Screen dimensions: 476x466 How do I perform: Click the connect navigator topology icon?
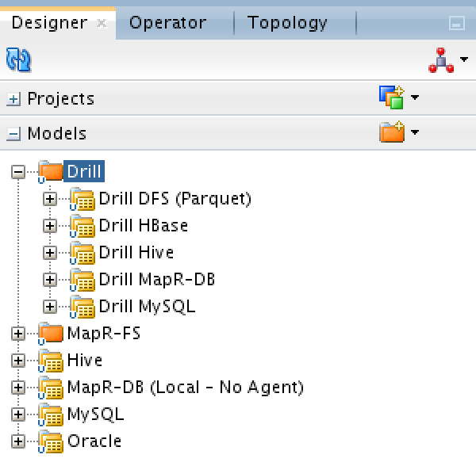click(441, 60)
